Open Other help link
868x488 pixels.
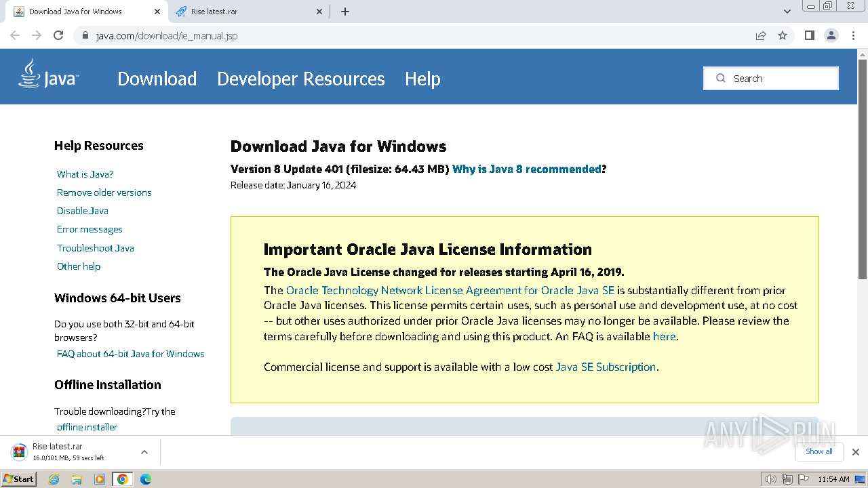(78, 266)
